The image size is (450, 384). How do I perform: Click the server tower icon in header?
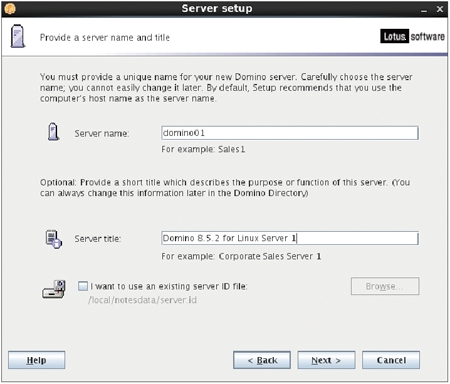[x=18, y=36]
